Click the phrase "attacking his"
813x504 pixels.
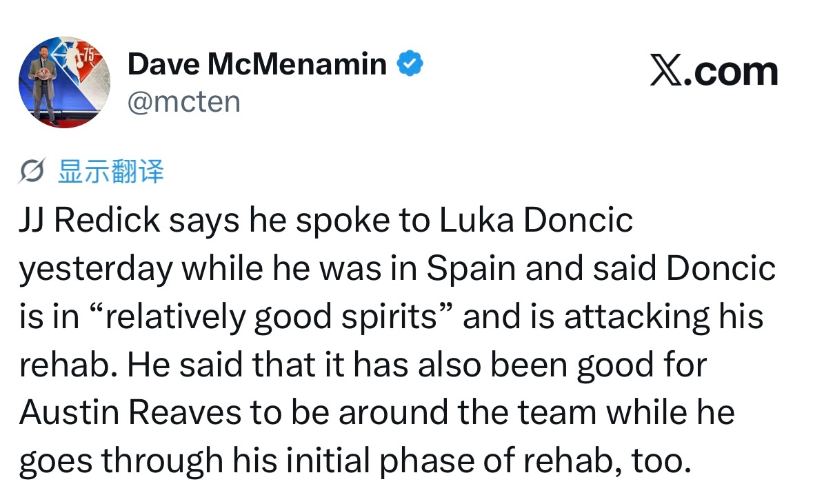point(663,317)
